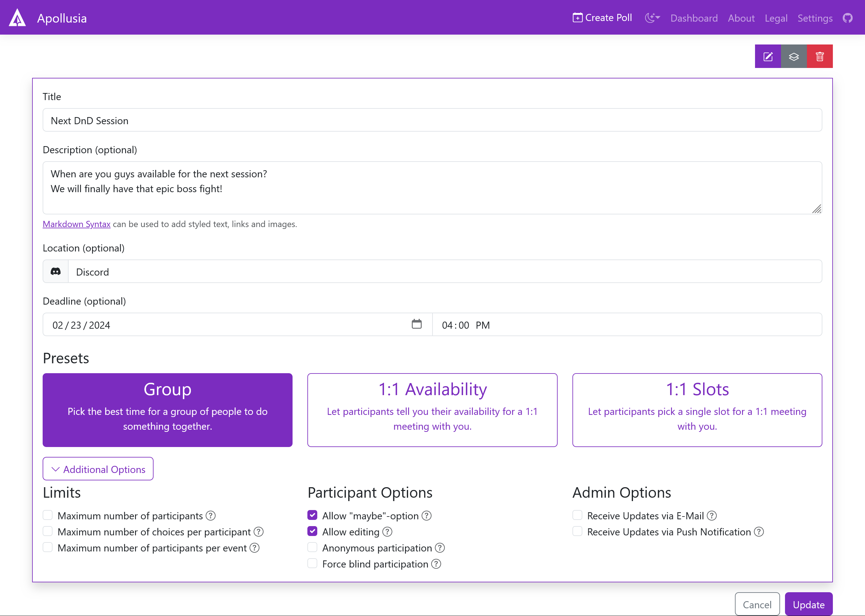This screenshot has width=865, height=616.
Task: Open the deadline calendar picker icon
Action: (416, 324)
